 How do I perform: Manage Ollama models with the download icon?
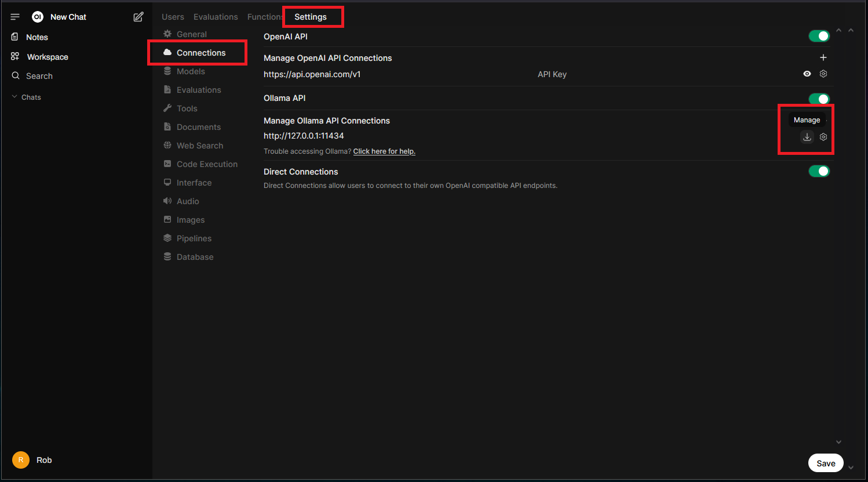[807, 137]
